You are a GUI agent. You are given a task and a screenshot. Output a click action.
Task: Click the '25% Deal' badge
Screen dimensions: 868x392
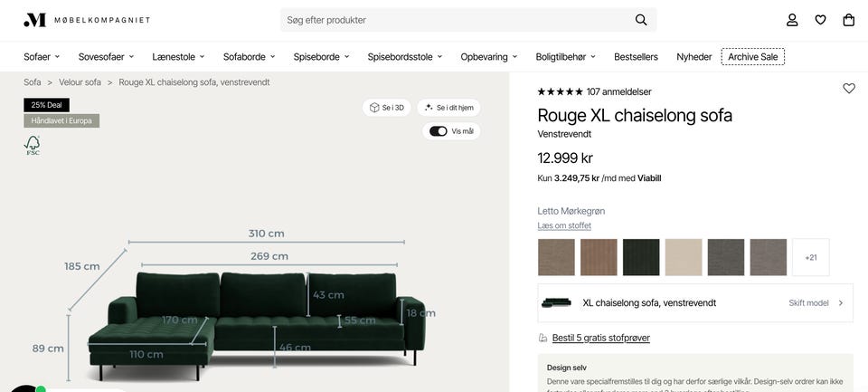(x=46, y=105)
